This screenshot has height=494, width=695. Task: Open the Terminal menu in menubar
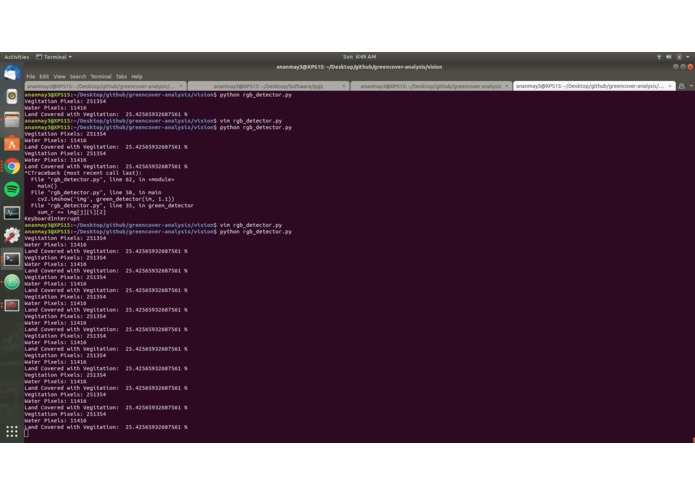tap(101, 77)
